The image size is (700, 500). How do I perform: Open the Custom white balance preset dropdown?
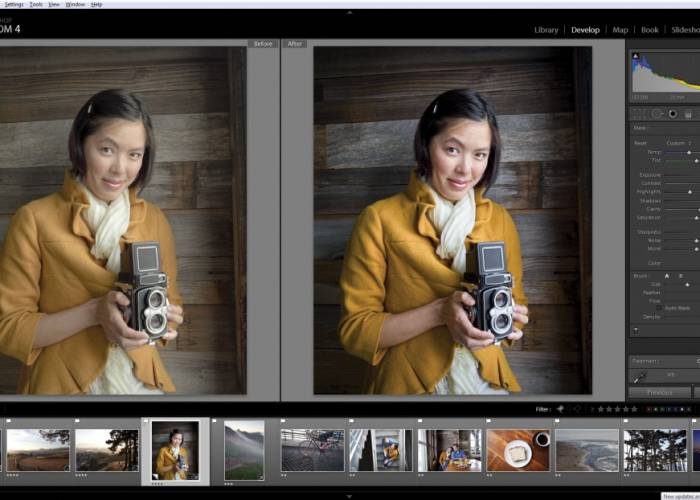(x=679, y=143)
